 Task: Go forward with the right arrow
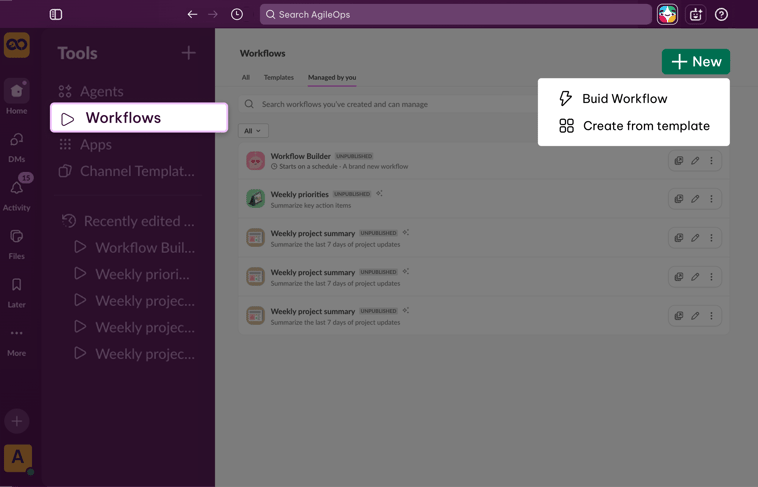pyautogui.click(x=213, y=15)
